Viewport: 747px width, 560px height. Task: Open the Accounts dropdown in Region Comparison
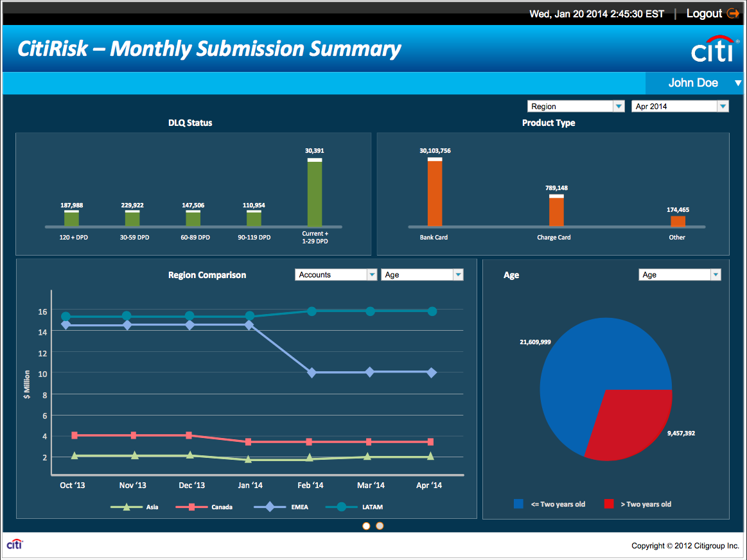click(x=336, y=275)
